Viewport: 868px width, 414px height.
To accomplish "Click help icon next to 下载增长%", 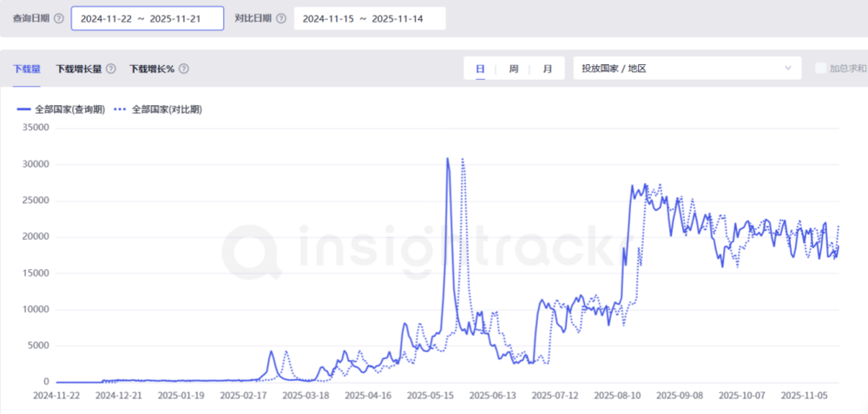I will click(x=184, y=69).
